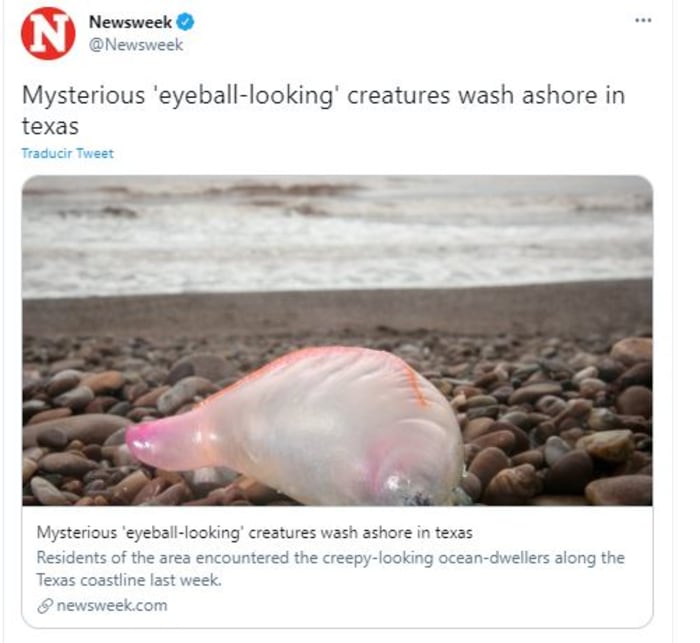Visit the @Newsweek handle
700x643 pixels.
click(x=136, y=45)
